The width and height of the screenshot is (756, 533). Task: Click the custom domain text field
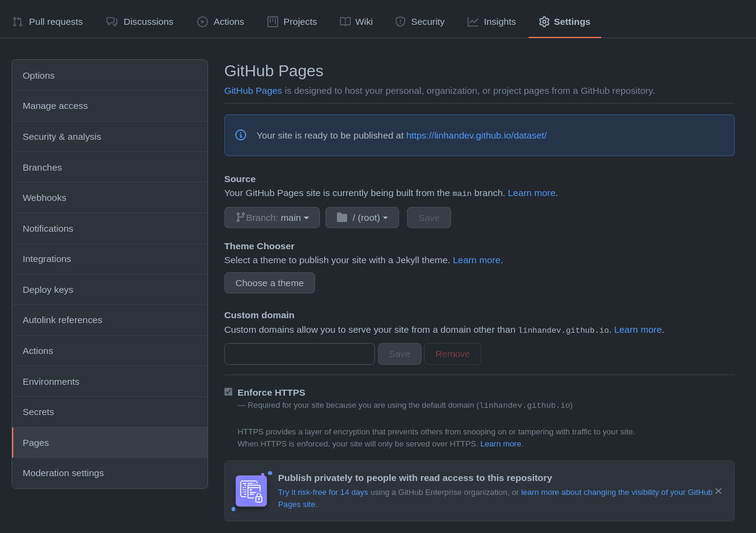point(299,354)
